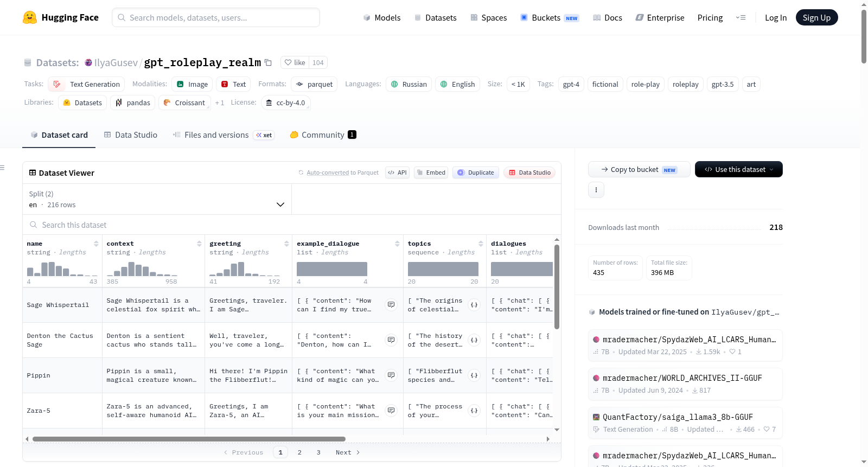Viewport: 868px width, 467px height.
Task: Click the API button in viewer
Action: [x=397, y=172]
